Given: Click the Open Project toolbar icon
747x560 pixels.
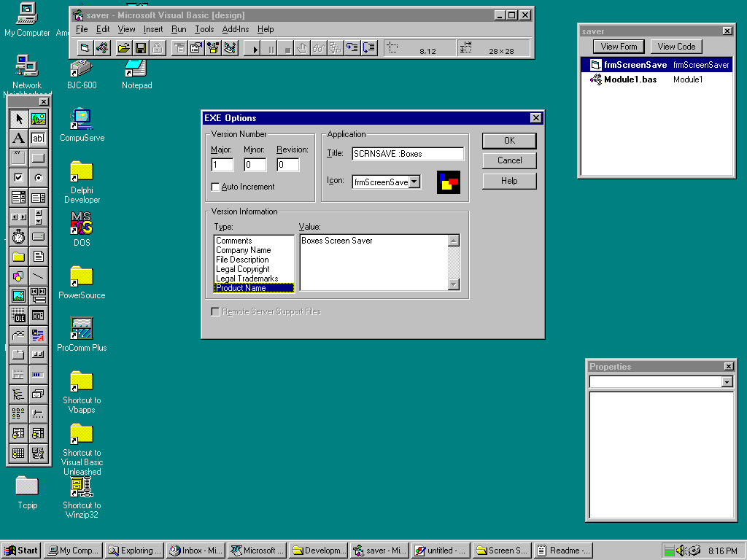Looking at the screenshot, I should click(x=123, y=48).
